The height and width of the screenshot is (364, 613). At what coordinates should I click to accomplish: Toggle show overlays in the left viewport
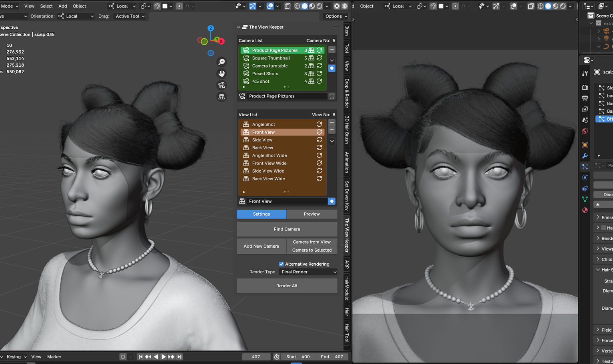pos(270,6)
